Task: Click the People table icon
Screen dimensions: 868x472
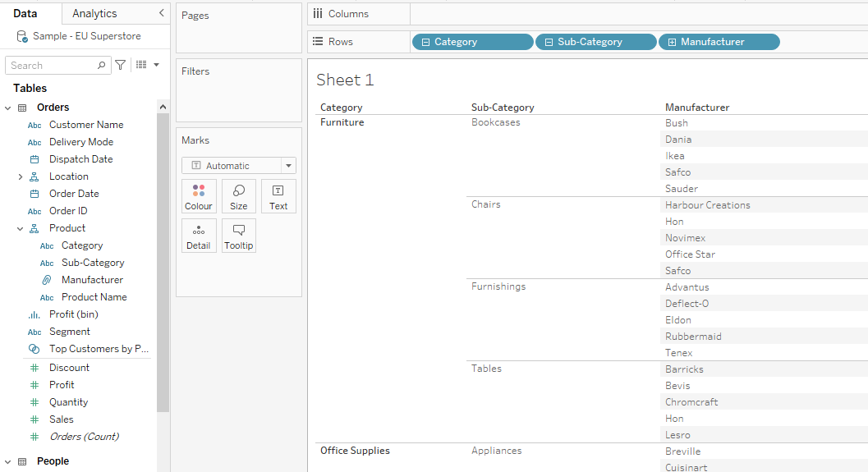Action: 22,461
